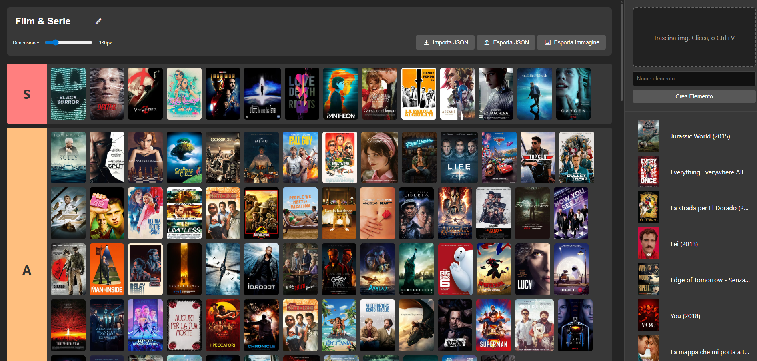Select the Auguri per la tua morte poster
The width and height of the screenshot is (757, 361).
(184, 325)
